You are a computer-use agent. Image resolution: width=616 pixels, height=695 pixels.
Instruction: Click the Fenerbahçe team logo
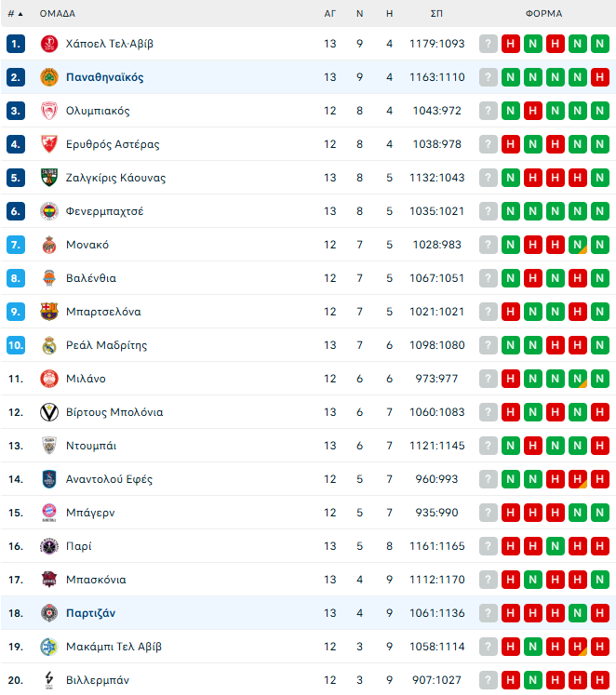click(x=48, y=211)
